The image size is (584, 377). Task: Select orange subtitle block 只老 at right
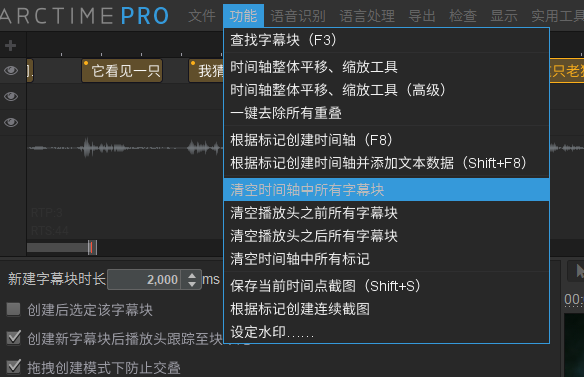(x=566, y=70)
